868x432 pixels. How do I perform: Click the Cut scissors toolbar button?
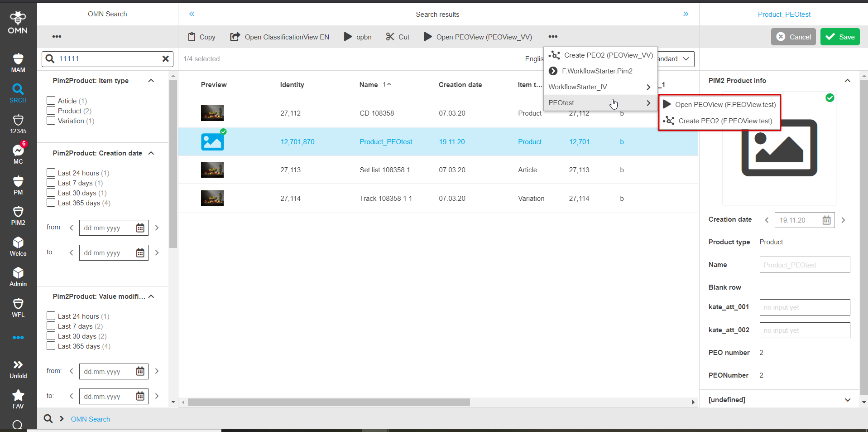[398, 37]
